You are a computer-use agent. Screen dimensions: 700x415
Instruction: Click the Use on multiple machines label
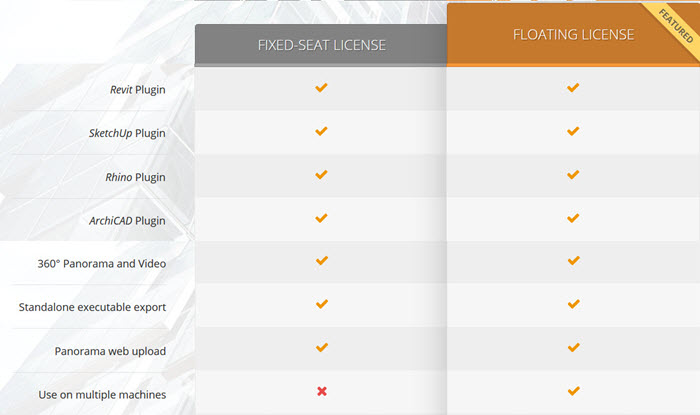[x=102, y=394]
